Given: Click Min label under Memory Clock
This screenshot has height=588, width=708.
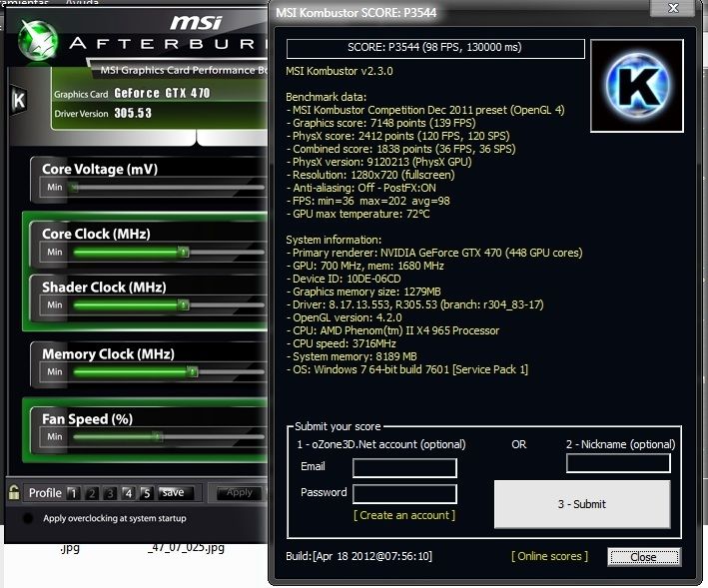Looking at the screenshot, I should coord(55,371).
